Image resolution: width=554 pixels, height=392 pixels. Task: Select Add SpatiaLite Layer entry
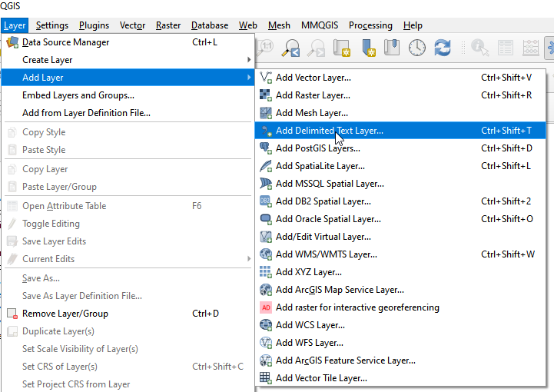click(400, 166)
